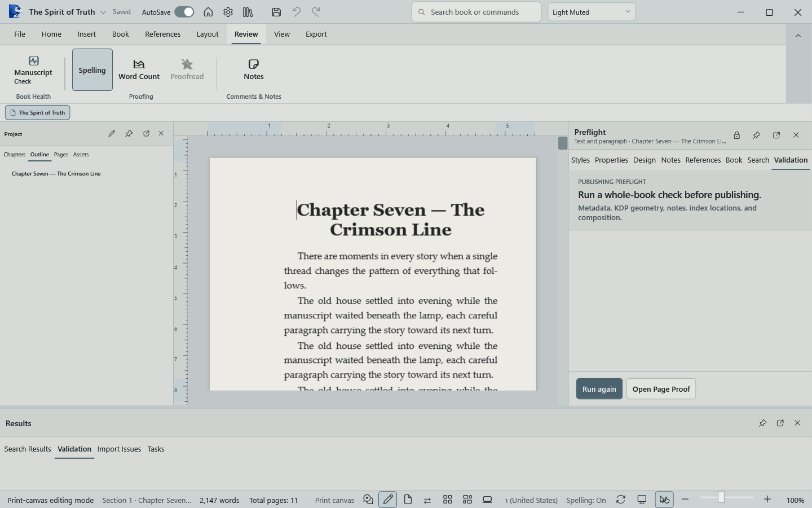Toggle the pointer hand button in status bar
Viewport: 812px width, 508px height.
664,500
